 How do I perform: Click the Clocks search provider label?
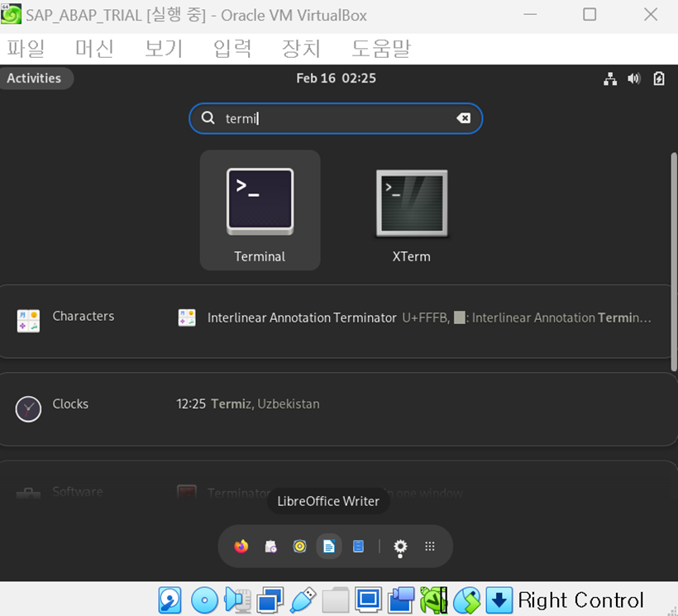click(x=70, y=404)
